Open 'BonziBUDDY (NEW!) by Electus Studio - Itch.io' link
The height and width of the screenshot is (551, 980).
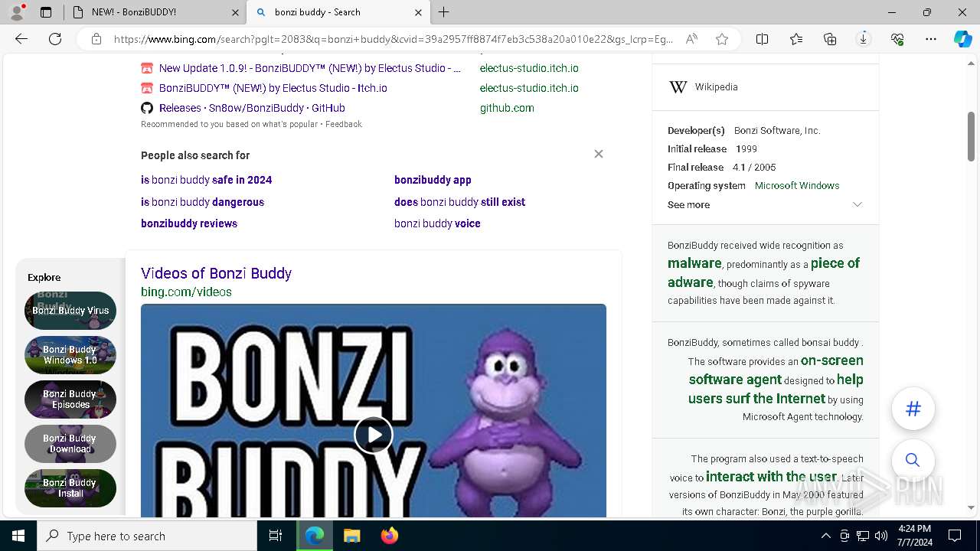click(x=273, y=88)
